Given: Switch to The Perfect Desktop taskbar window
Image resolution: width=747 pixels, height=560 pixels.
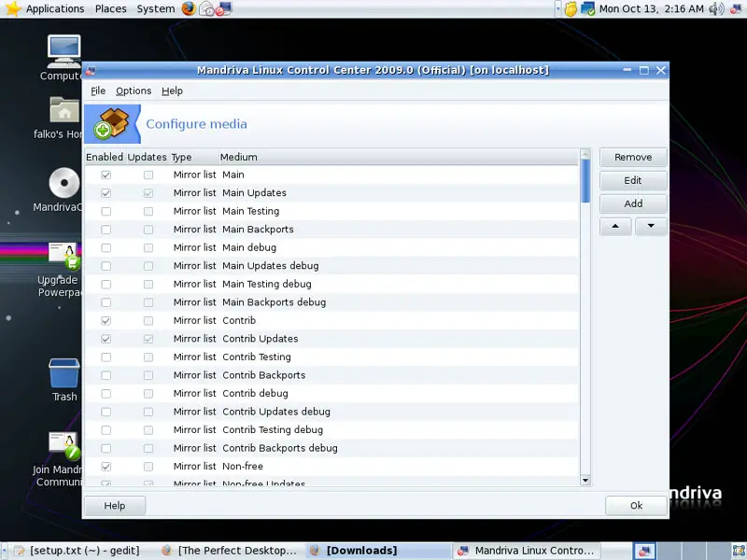Looking at the screenshot, I should click(230, 551).
